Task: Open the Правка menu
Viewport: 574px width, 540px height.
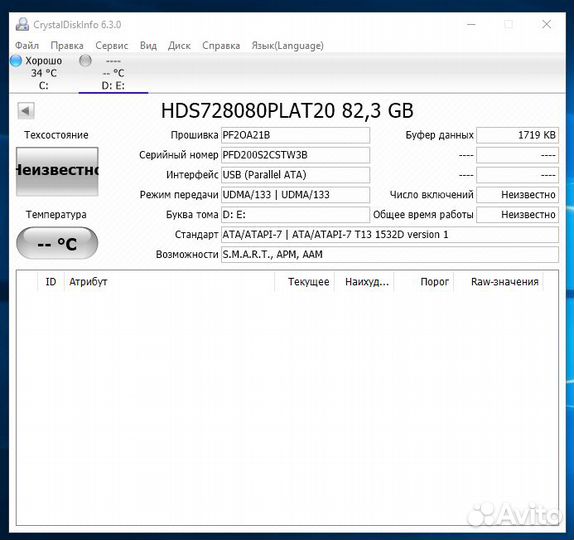Action: [x=67, y=45]
